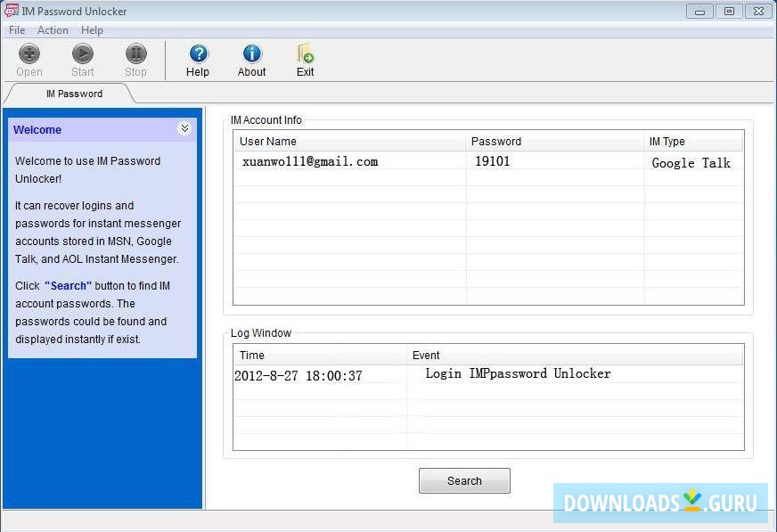Open the File menu

point(16,29)
